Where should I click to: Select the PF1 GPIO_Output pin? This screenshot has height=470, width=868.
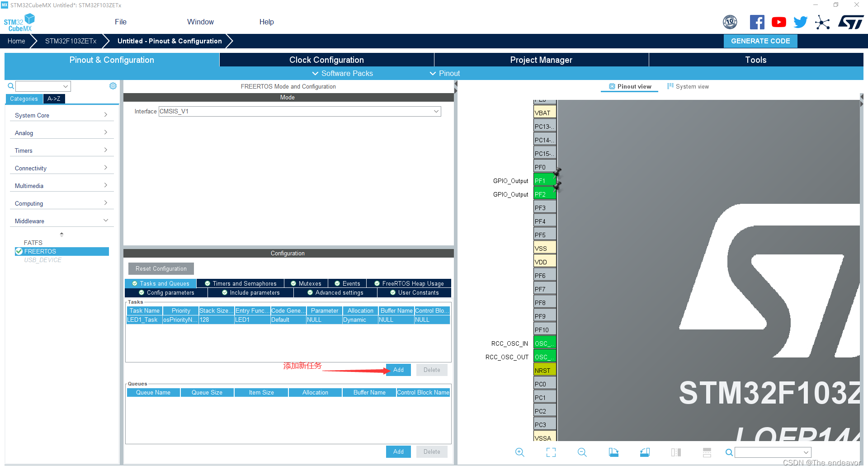tap(545, 180)
